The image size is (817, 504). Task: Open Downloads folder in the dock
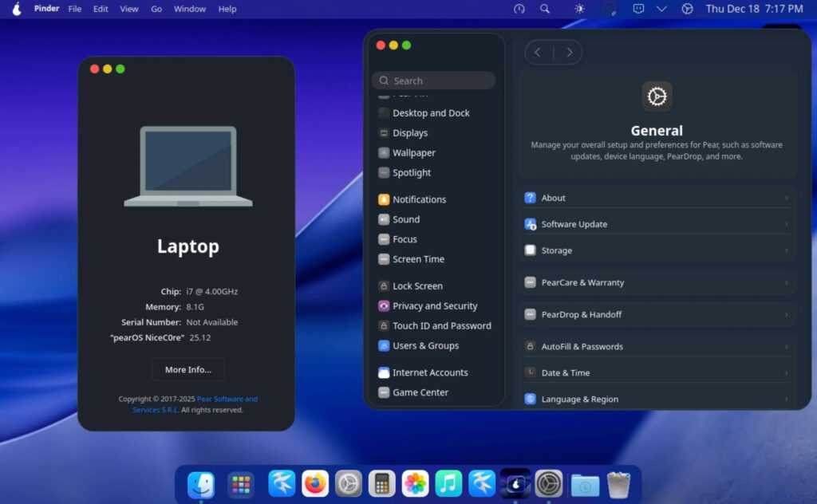pyautogui.click(x=585, y=483)
